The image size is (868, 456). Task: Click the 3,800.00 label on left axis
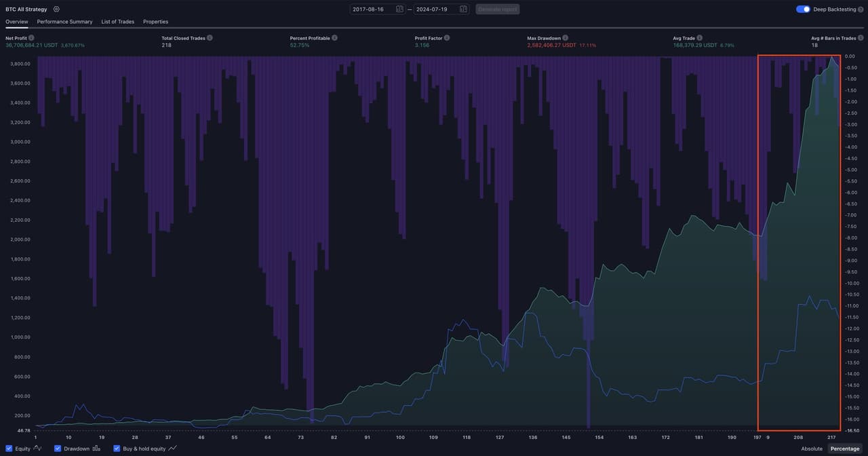tap(20, 64)
